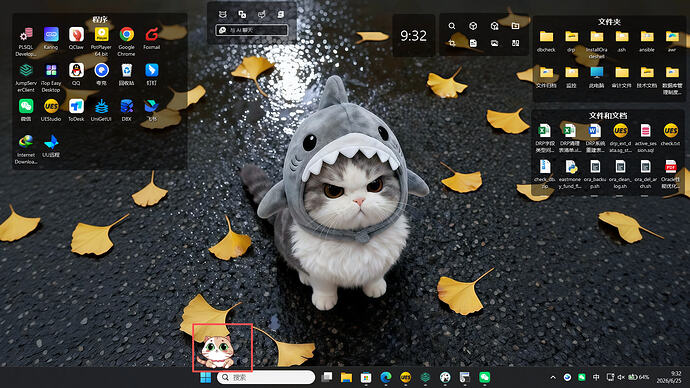Click the search magnifier in widget toolbar
This screenshot has height=388, width=690.
click(452, 26)
